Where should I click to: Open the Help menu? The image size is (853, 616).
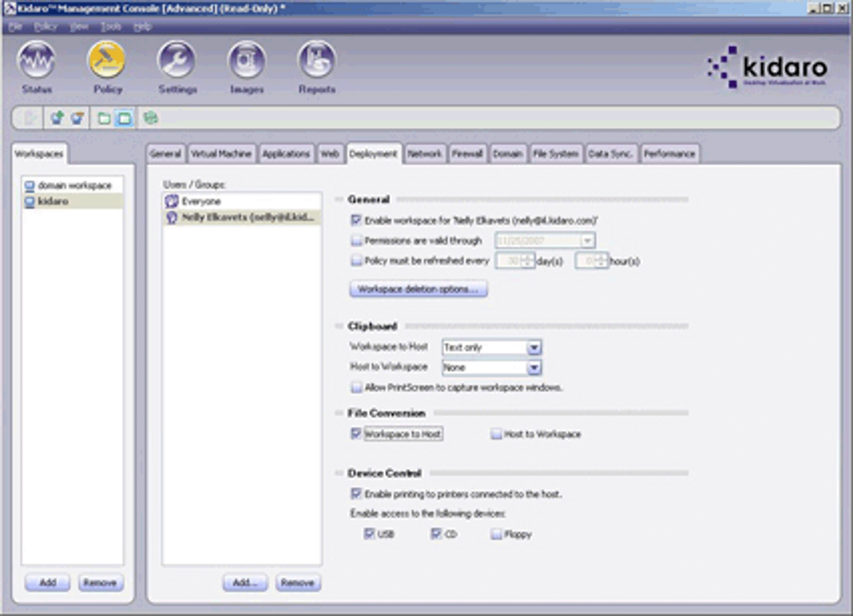142,27
